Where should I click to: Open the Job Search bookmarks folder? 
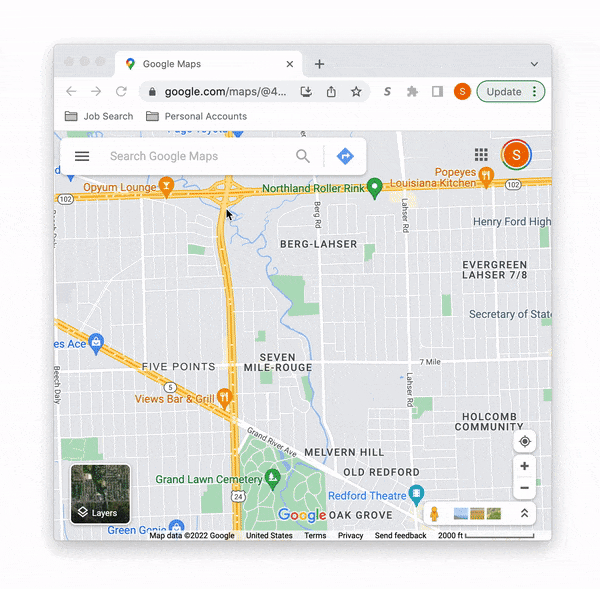99,116
